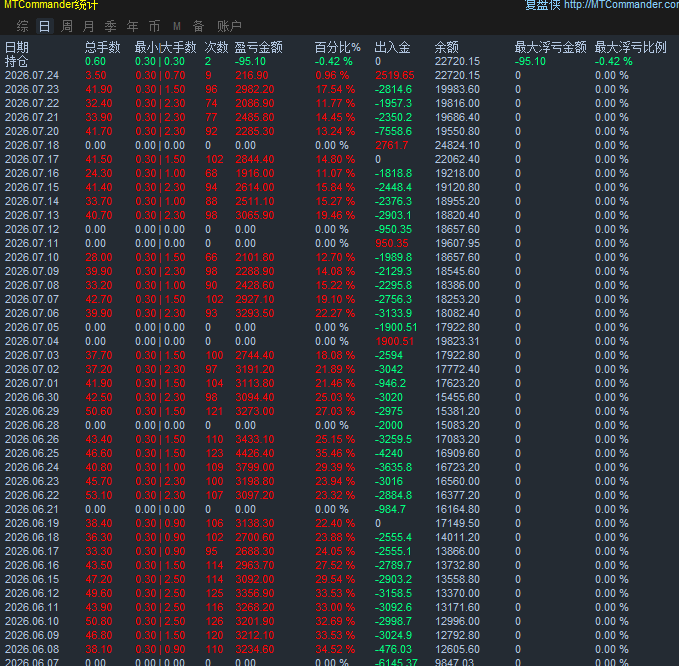
Task: Select the 2026.06.25 date row
Action: point(340,453)
